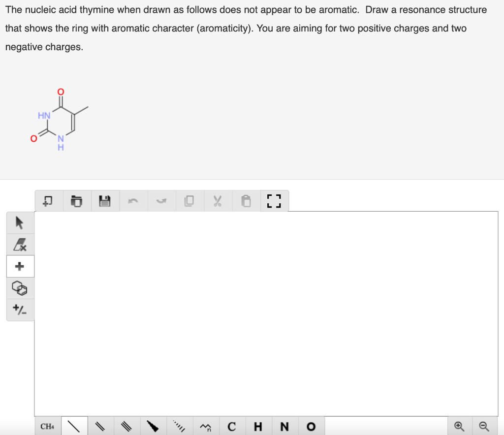Enter fullscreen sketch mode

tap(274, 200)
